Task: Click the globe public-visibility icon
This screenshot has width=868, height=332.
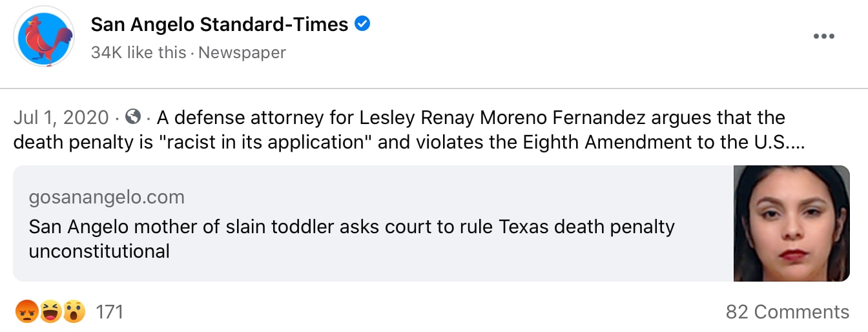Action: (133, 118)
